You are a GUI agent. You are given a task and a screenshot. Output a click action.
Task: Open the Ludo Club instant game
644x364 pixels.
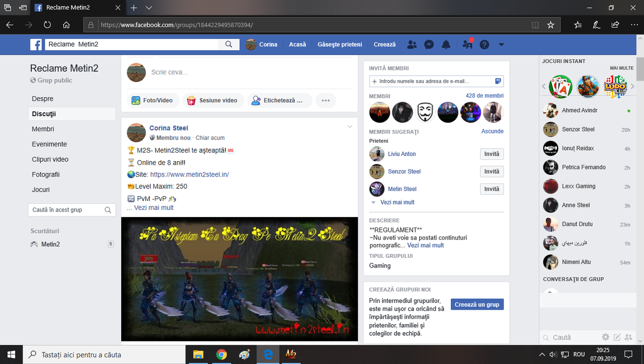tap(615, 87)
